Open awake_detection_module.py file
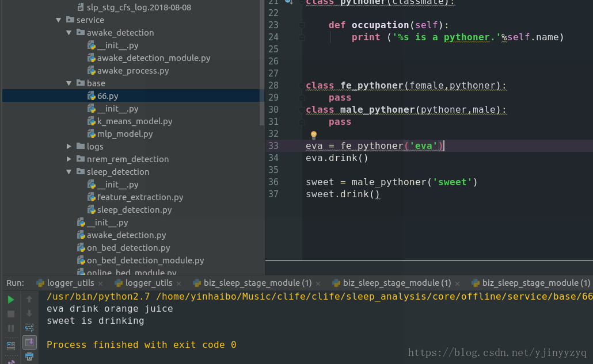This screenshot has width=593, height=364. click(x=154, y=58)
